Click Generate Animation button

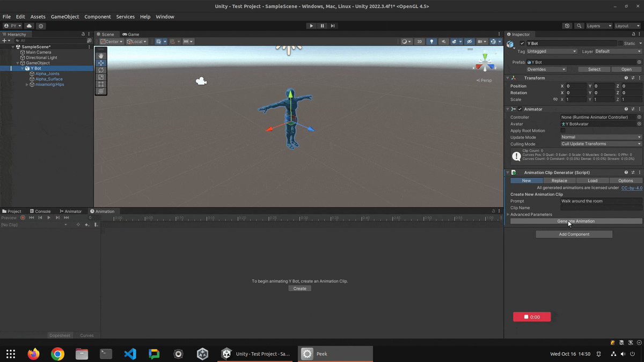point(576,221)
